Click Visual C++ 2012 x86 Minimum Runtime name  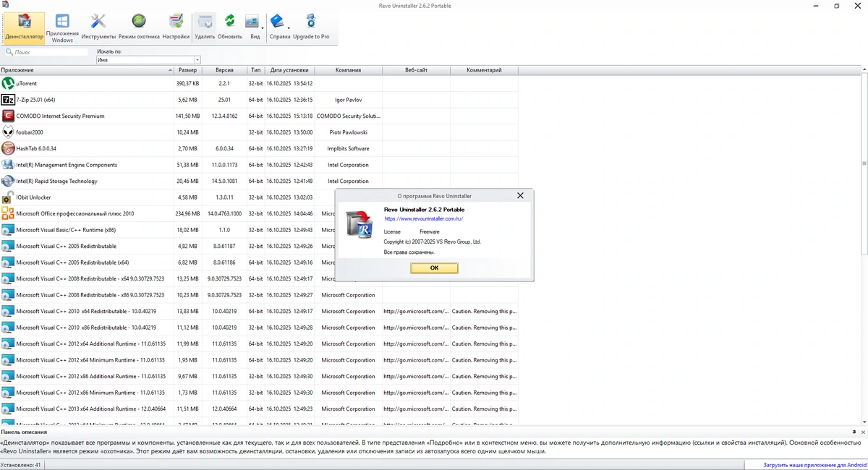(90, 393)
